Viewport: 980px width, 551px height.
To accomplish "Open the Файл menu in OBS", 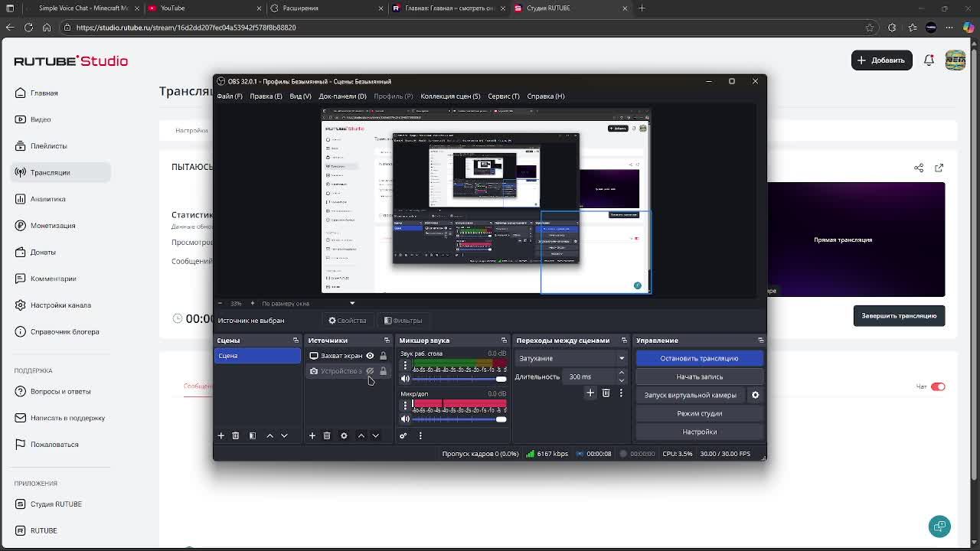I will (230, 96).
